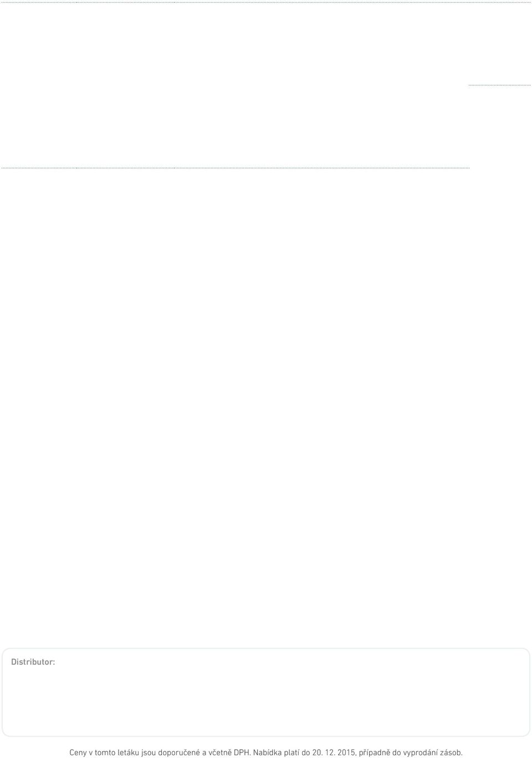Click the "Distributor:" label
The image size is (532, 758).
[x=33, y=662]
